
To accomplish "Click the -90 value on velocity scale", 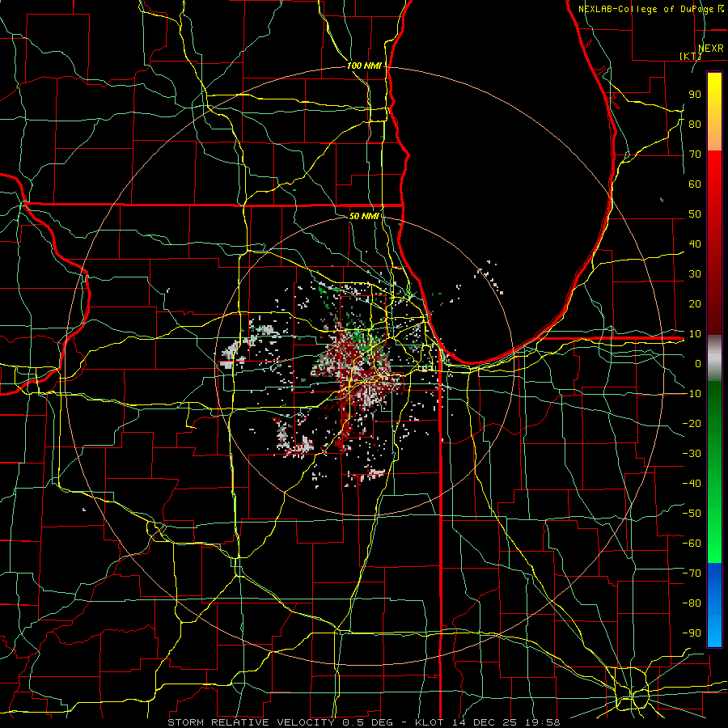I will 692,633.
